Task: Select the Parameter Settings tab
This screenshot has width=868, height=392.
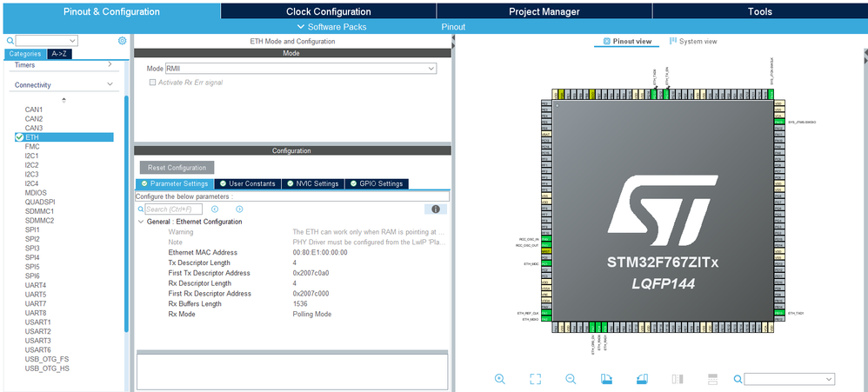Action: point(175,183)
